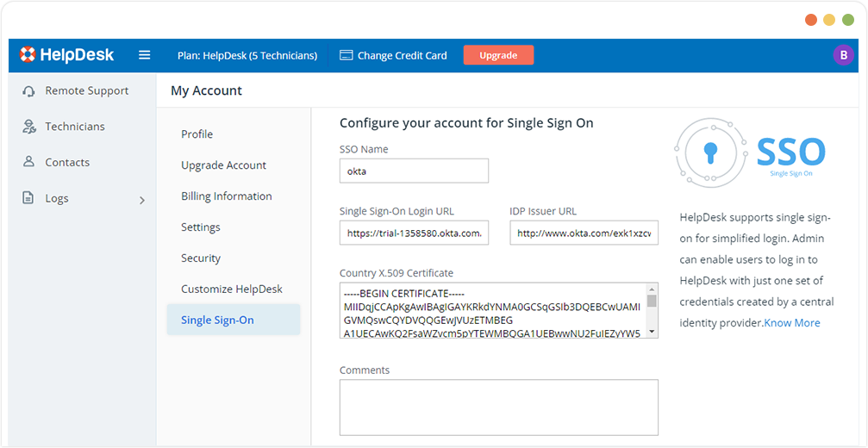Select the Security menu item
The image size is (868, 448).
pos(201,258)
